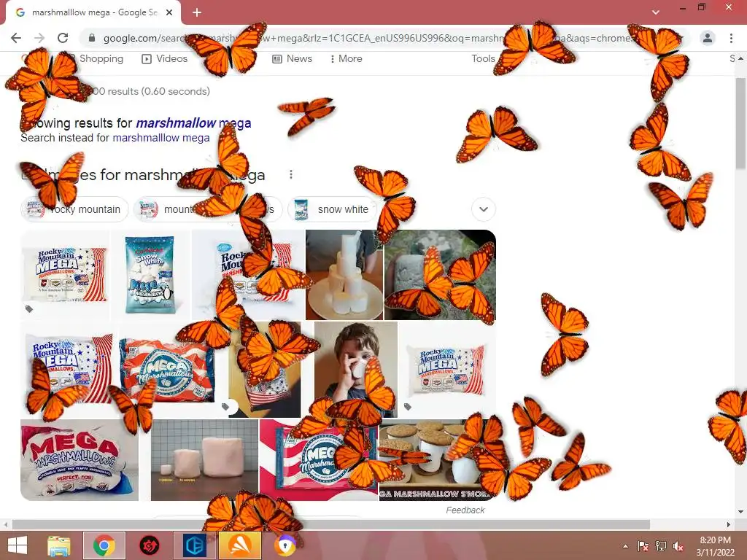Follow the corrected marshmallow mega link

[x=193, y=122]
